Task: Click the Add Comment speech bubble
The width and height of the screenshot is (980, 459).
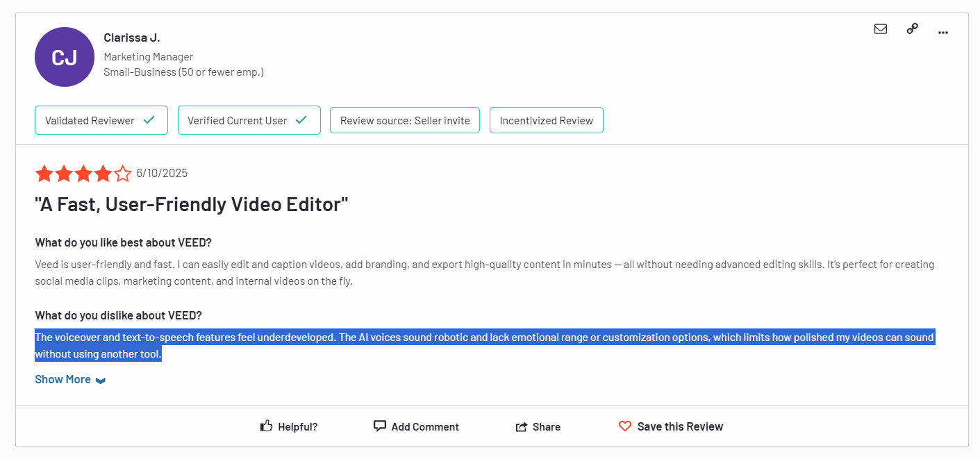Action: coord(380,426)
